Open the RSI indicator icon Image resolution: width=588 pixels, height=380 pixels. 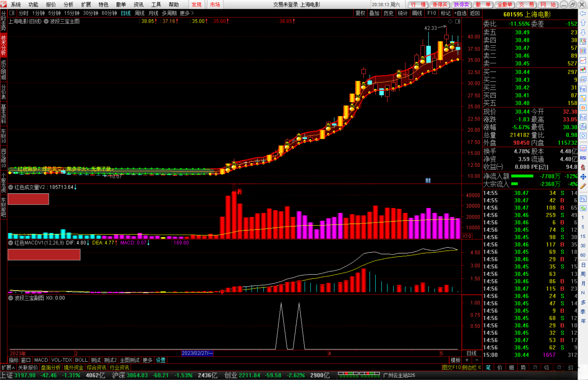[x=583, y=158]
